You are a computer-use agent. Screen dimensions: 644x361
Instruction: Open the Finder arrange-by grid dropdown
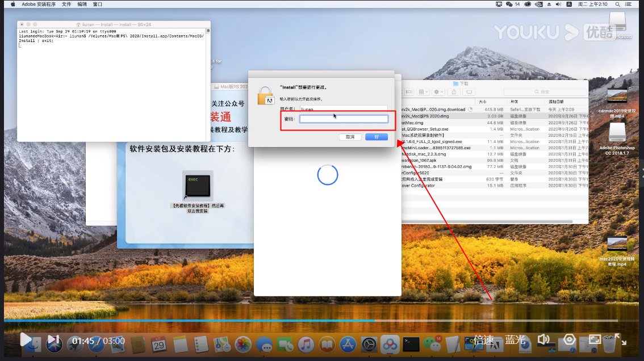point(423,91)
